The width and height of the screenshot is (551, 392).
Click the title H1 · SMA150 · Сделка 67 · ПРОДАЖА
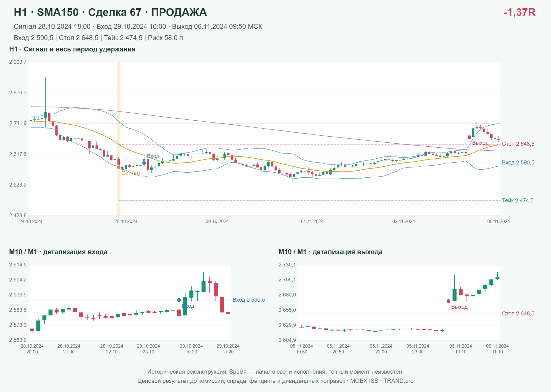[110, 13]
